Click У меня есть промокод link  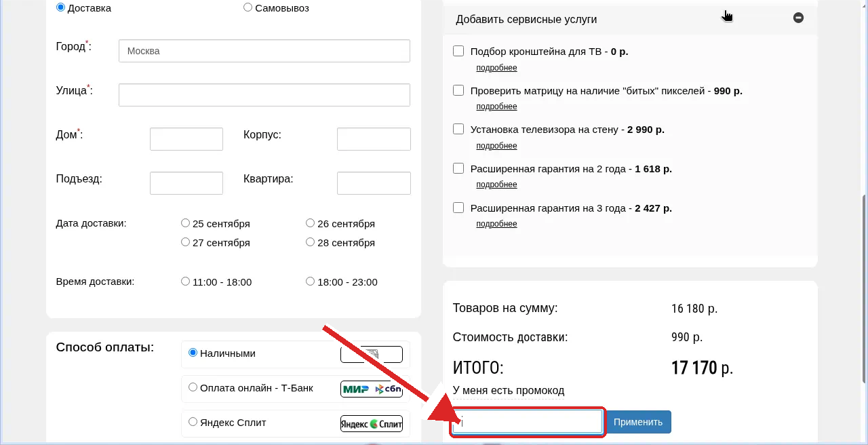pyautogui.click(x=509, y=391)
